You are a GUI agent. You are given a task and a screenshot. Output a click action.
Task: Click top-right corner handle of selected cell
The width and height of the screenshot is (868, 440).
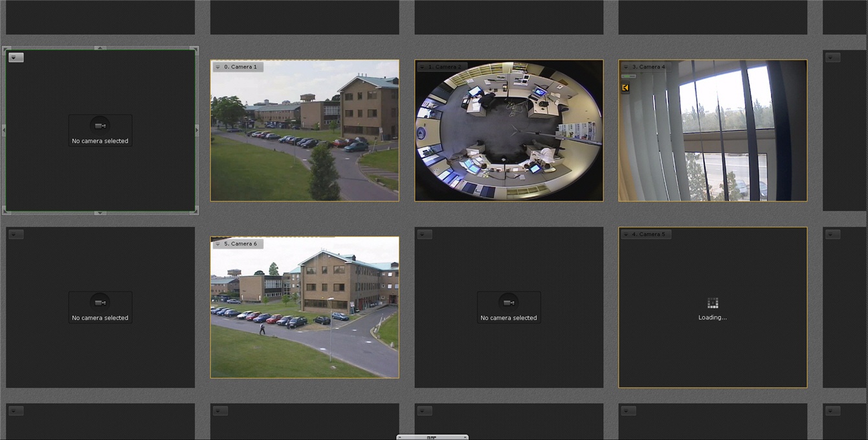coord(195,49)
